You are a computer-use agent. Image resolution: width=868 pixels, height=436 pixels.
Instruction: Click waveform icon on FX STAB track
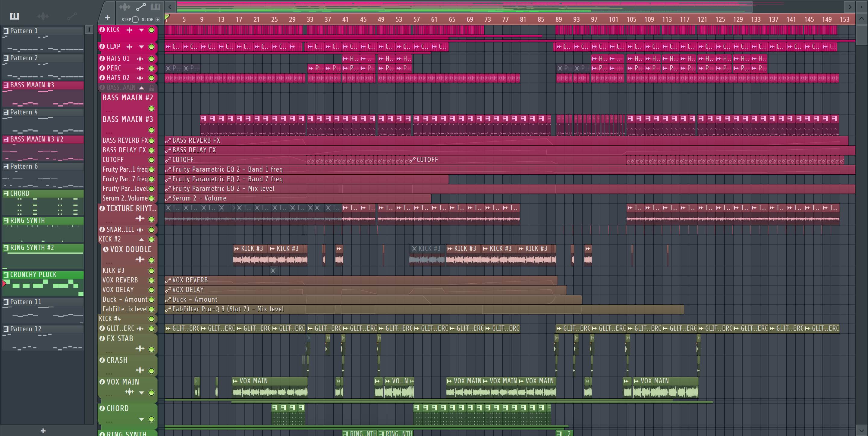click(x=140, y=349)
